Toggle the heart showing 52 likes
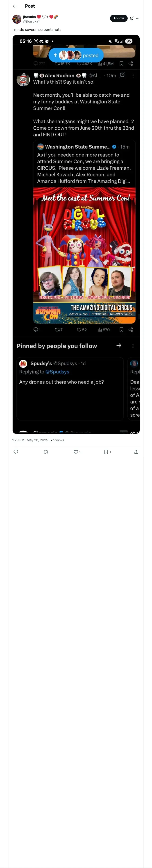This screenshot has height=868, width=152. (79, 329)
